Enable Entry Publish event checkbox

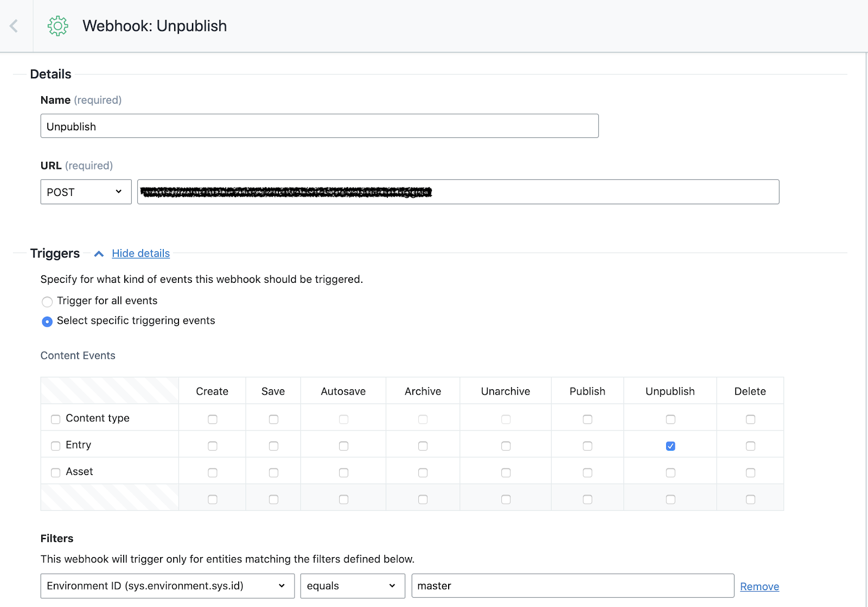click(588, 446)
